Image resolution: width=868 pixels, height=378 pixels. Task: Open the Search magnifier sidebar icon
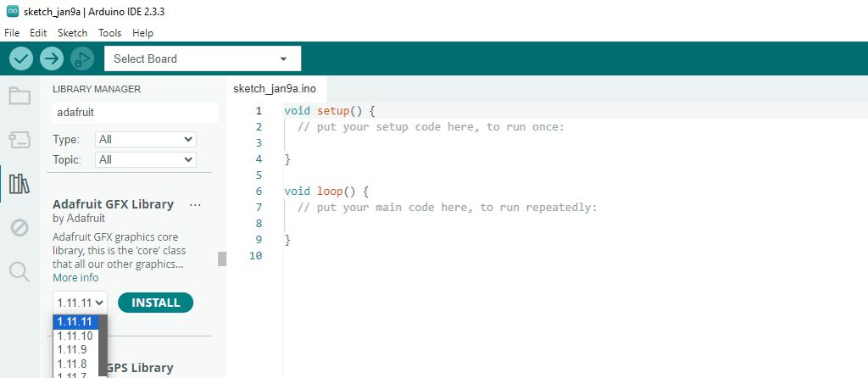pos(19,271)
